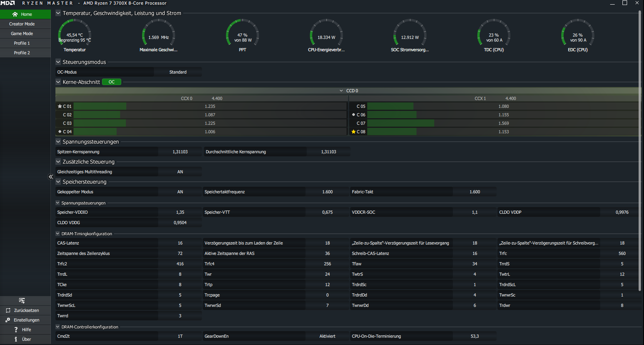Click the Spitzen-Kernspannung value 1,31103
This screenshot has width=644, height=345.
(180, 152)
